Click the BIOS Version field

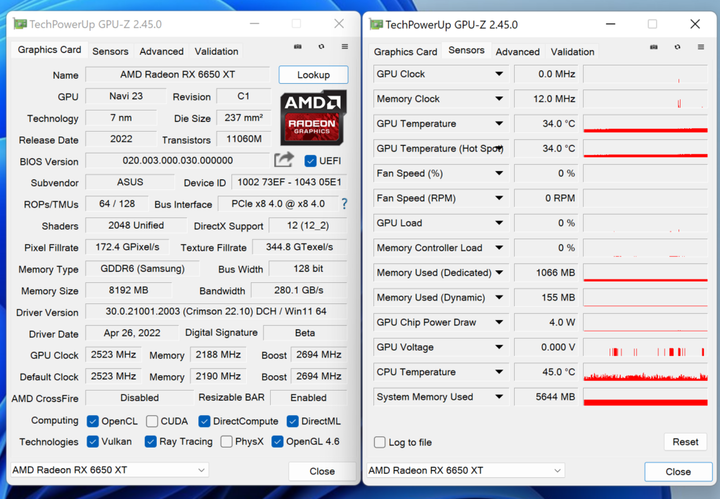[178, 160]
